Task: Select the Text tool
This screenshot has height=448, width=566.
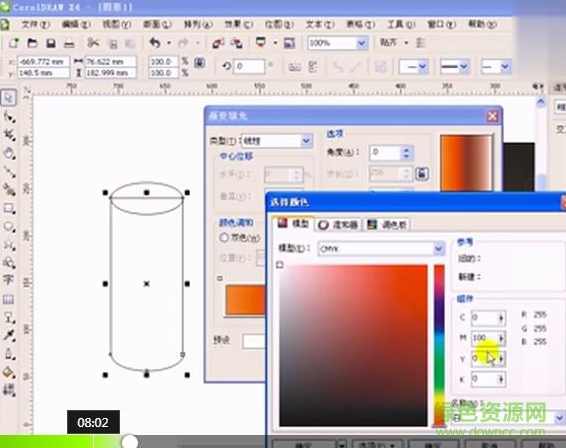Action: click(9, 280)
